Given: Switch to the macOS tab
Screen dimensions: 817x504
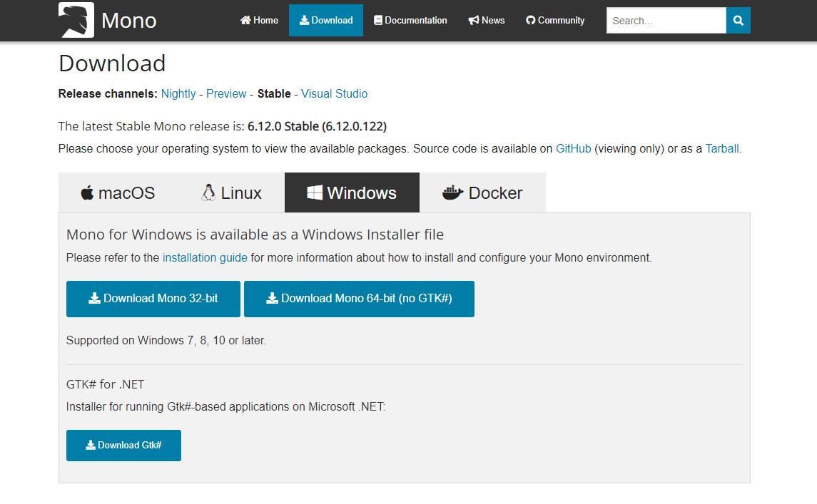Looking at the screenshot, I should 118,192.
